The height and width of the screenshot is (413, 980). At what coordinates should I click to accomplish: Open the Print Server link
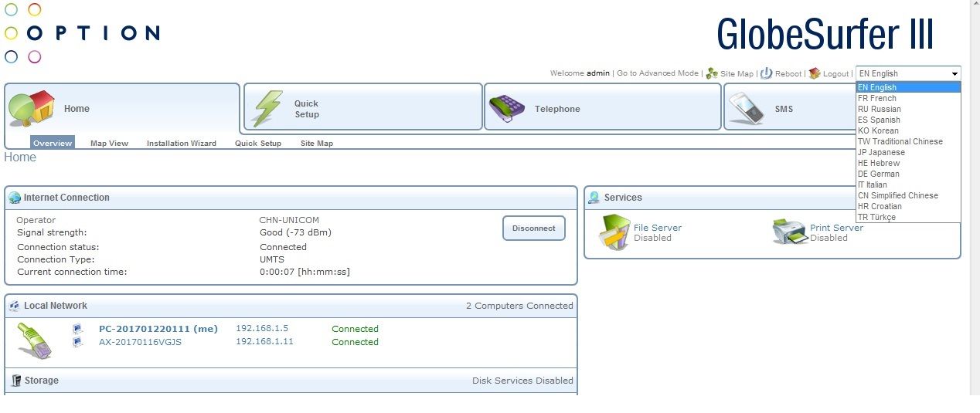click(836, 228)
